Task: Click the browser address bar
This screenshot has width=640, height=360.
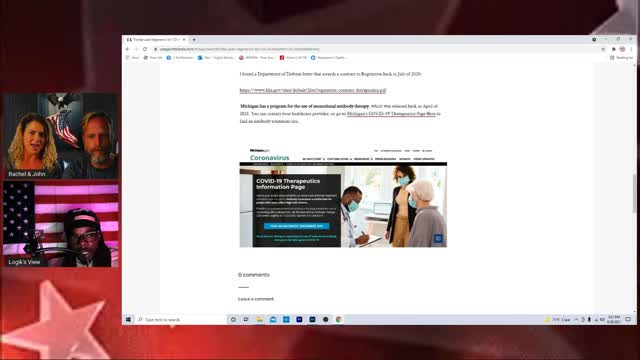Action: 376,49
